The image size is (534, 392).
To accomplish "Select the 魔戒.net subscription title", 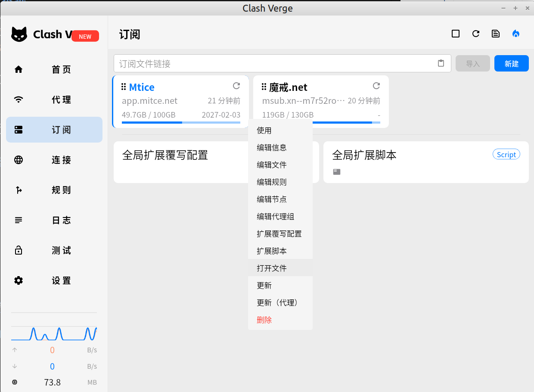I will [288, 87].
